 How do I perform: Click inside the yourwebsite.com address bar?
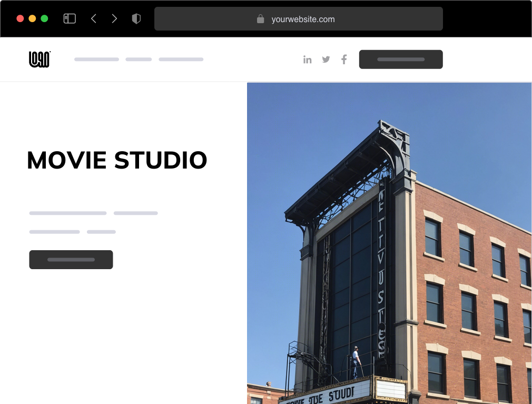click(x=299, y=19)
